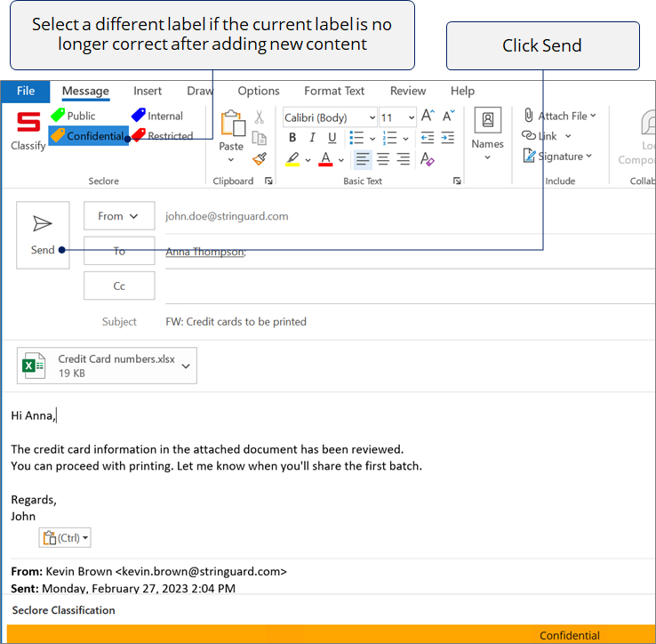Click the Format Painter brush icon
The image size is (656, 644).
260,159
